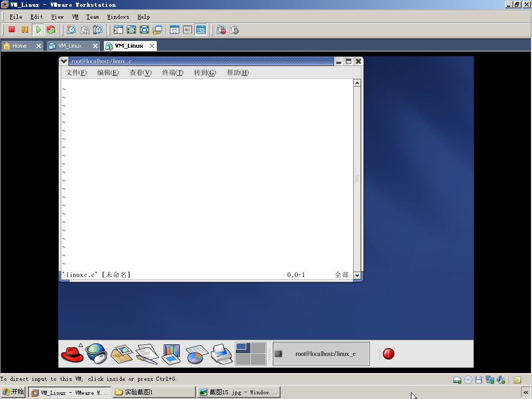Open the printer manager panel icon
Screen dimensions: 532x399
pos(221,354)
